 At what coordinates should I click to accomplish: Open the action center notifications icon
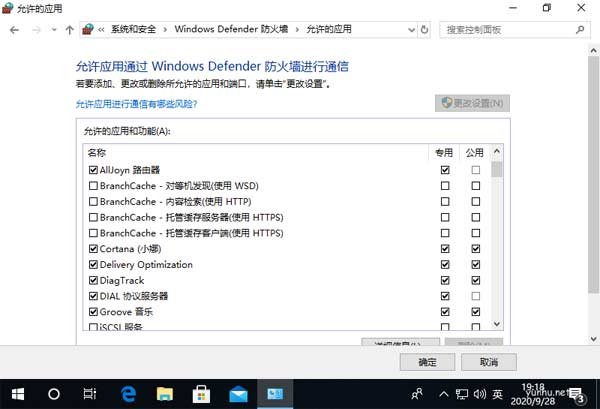577,395
